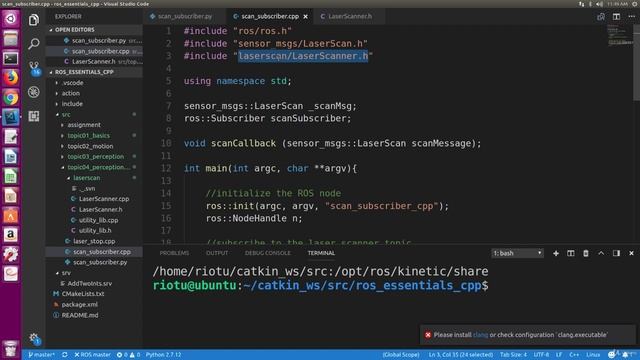Collapse the ROS_ESSENTIALS_CPP root folder
Screen dimensions: 640x360
tap(82, 72)
